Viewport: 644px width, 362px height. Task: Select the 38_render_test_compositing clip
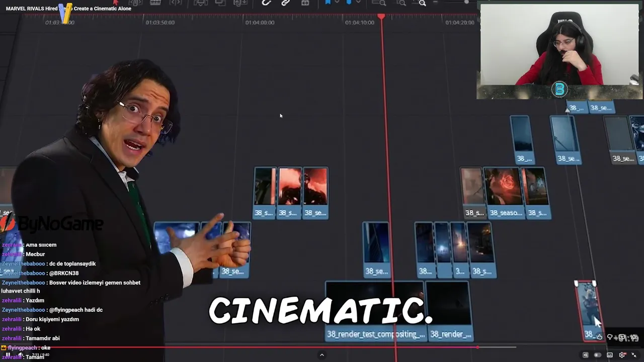[x=375, y=312]
